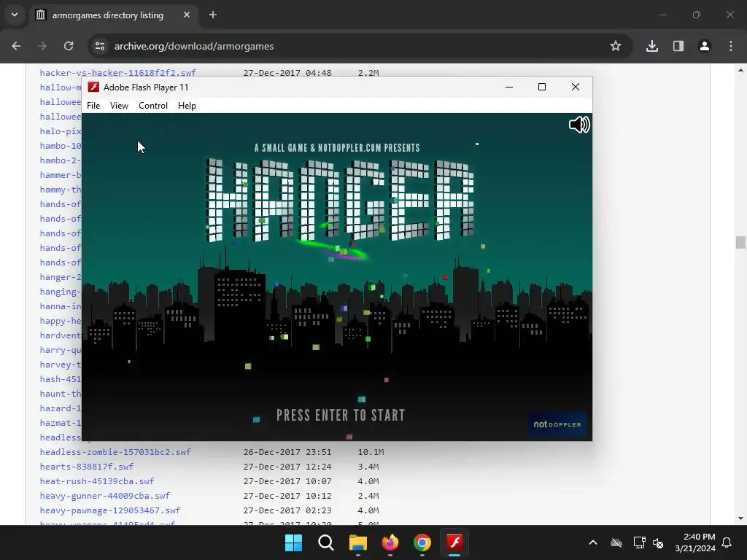
Task: Click the notDoppler logo in the game
Action: [x=557, y=424]
